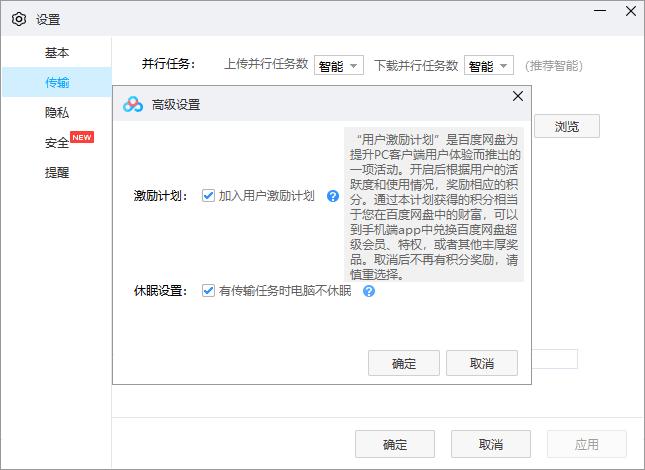This screenshot has width=645, height=470.
Task: Click 确定 in the 高级设置 dialog
Action: [x=404, y=363]
